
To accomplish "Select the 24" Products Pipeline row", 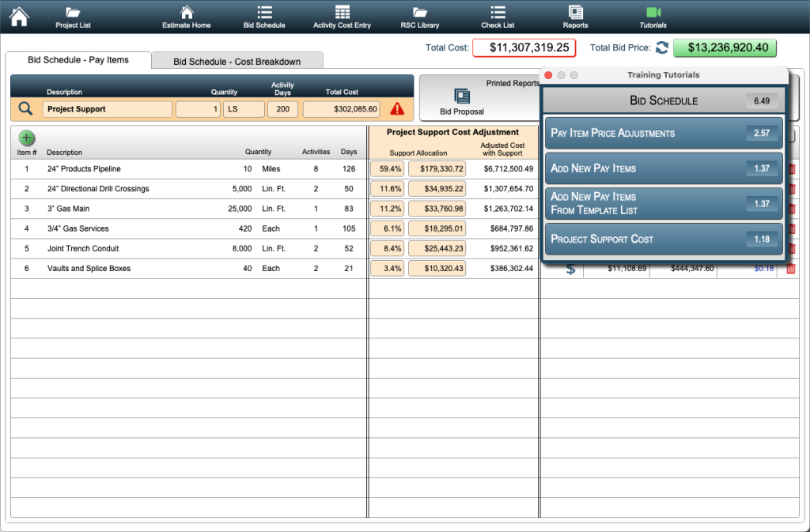I will point(188,168).
